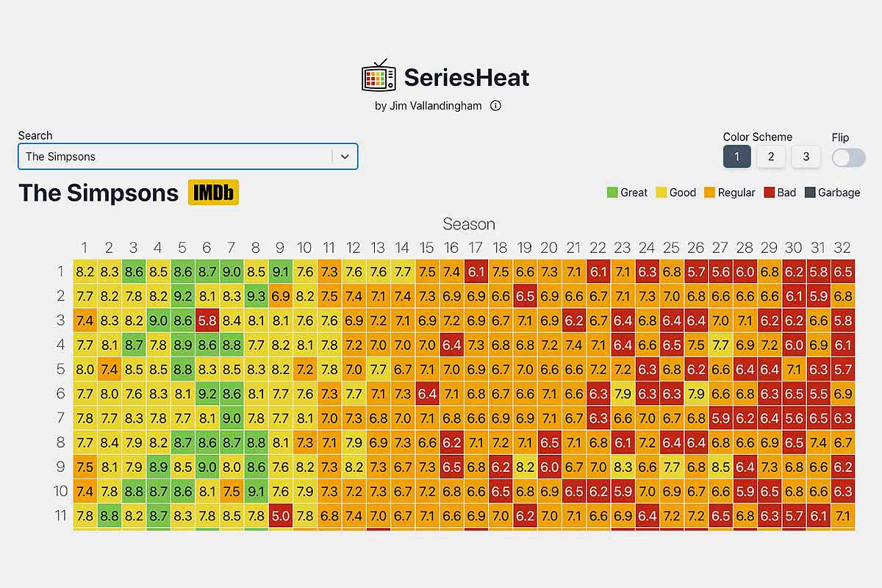This screenshot has width=882, height=588.
Task: Toggle the Flip switch
Action: [848, 157]
